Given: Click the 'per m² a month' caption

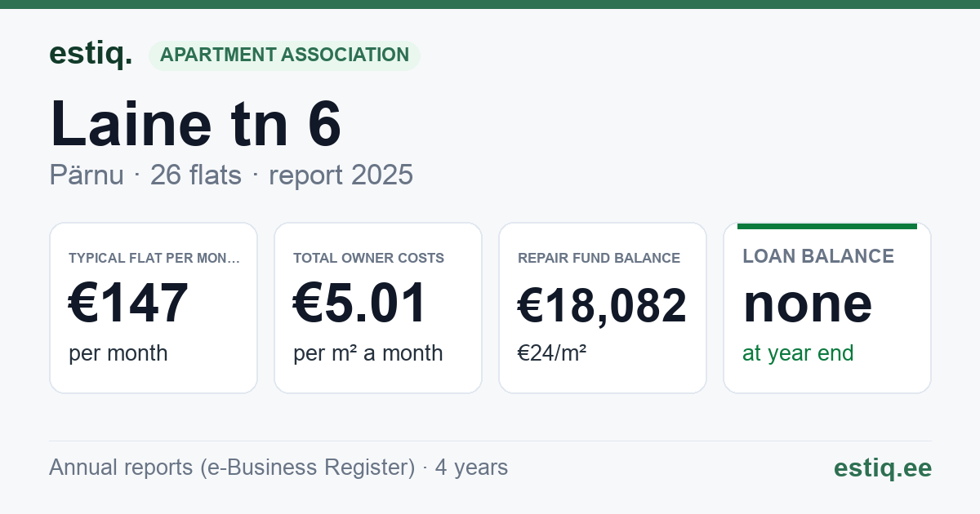Looking at the screenshot, I should coord(368,353).
